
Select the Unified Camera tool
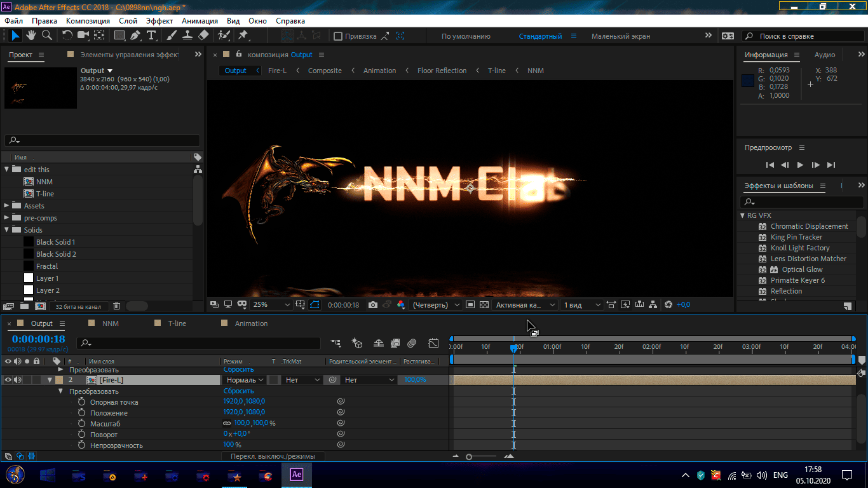coord(83,36)
